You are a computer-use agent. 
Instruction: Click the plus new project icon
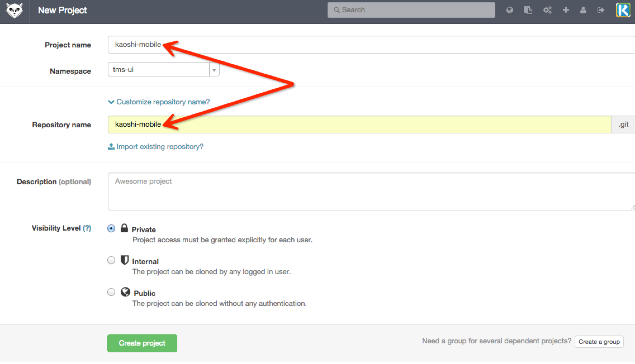click(x=566, y=10)
